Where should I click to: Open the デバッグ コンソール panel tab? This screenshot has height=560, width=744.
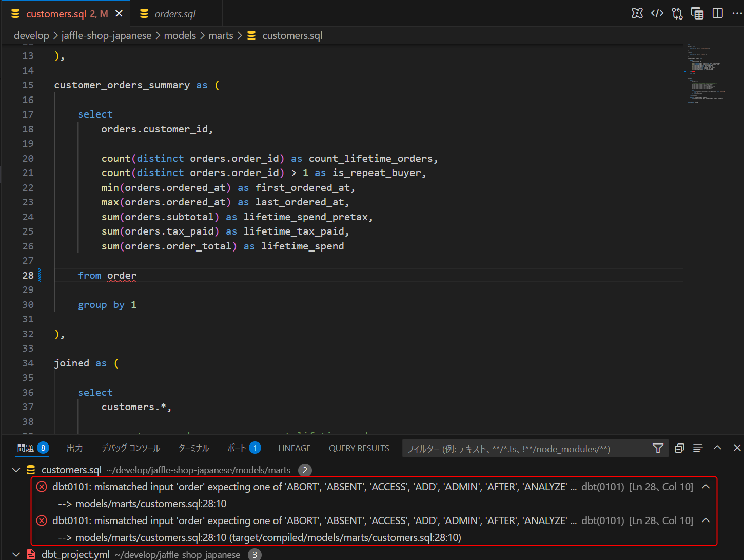(x=131, y=448)
